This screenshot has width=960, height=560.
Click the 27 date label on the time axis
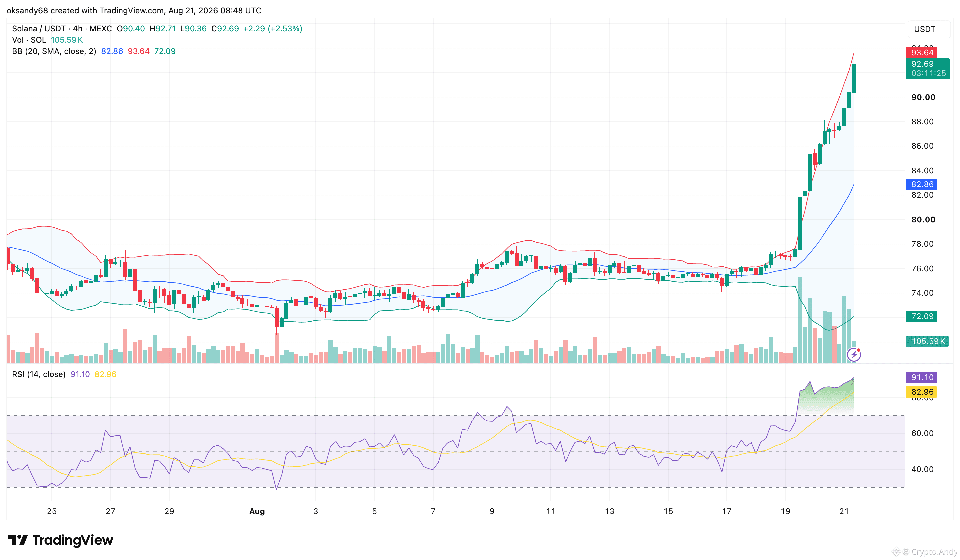(x=111, y=511)
